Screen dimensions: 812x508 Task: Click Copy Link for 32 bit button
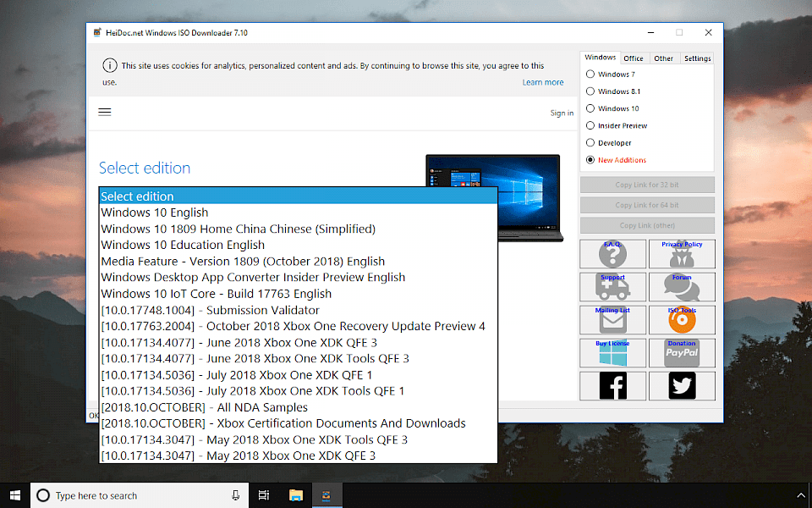click(x=647, y=185)
